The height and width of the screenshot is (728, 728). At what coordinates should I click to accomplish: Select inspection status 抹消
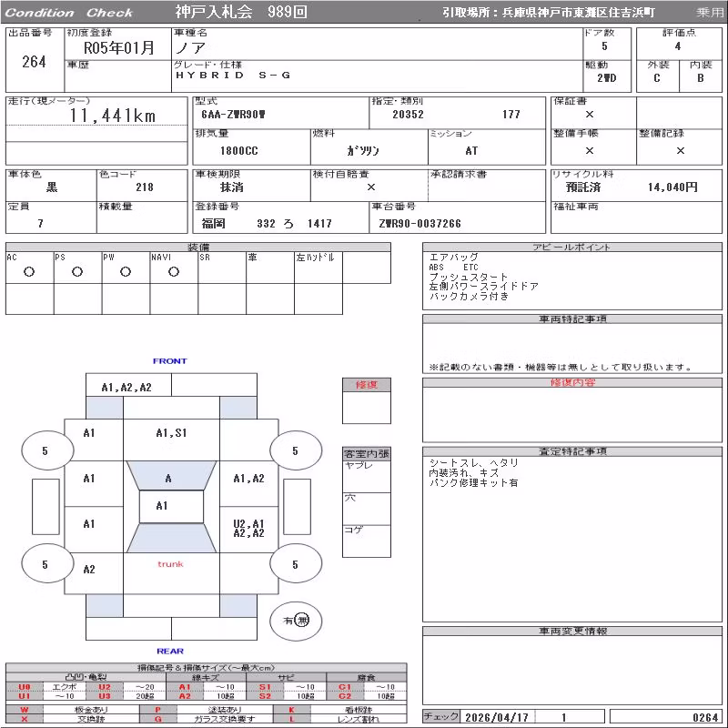coord(232,187)
